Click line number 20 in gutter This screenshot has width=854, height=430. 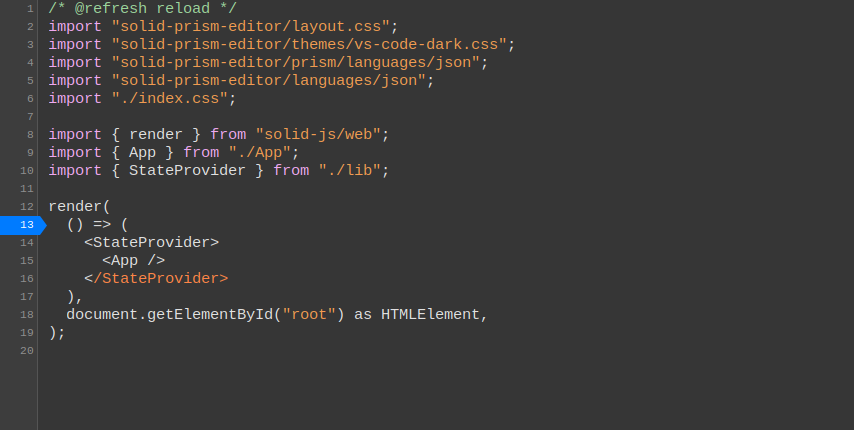coord(27,350)
